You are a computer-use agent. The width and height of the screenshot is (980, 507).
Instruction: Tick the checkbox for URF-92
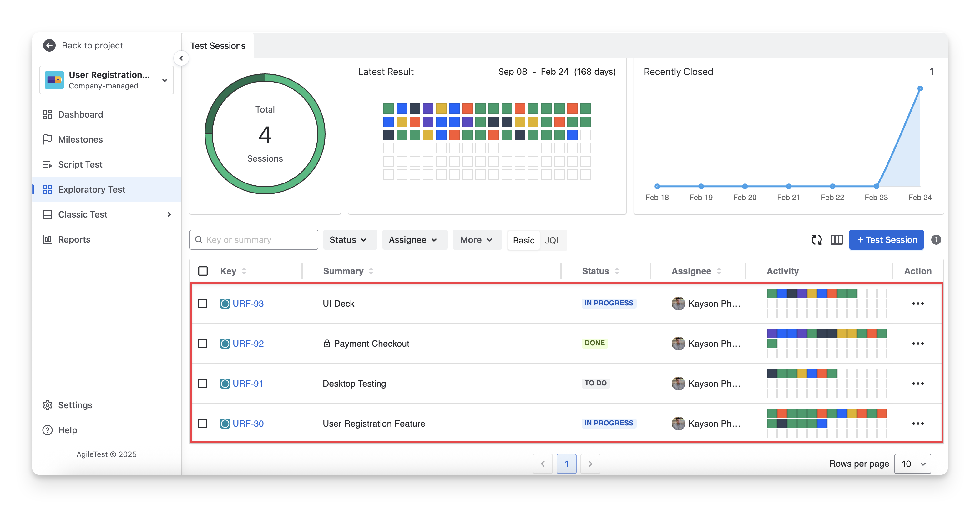(x=203, y=344)
